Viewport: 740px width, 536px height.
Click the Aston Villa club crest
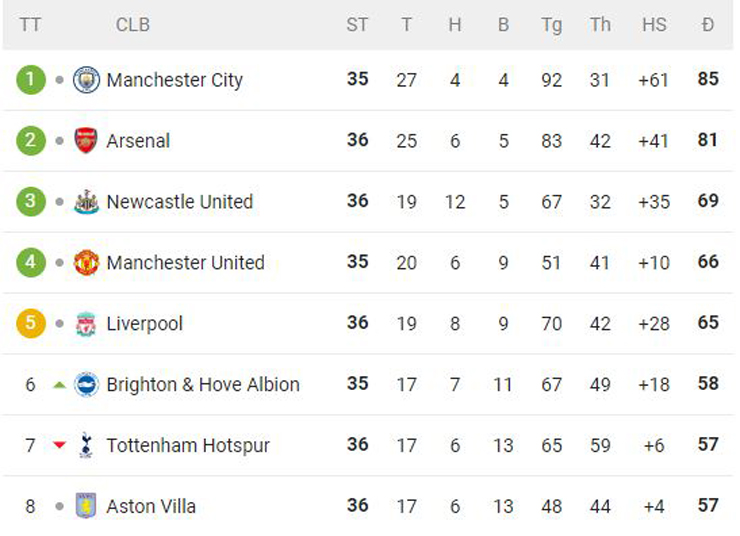point(87,506)
